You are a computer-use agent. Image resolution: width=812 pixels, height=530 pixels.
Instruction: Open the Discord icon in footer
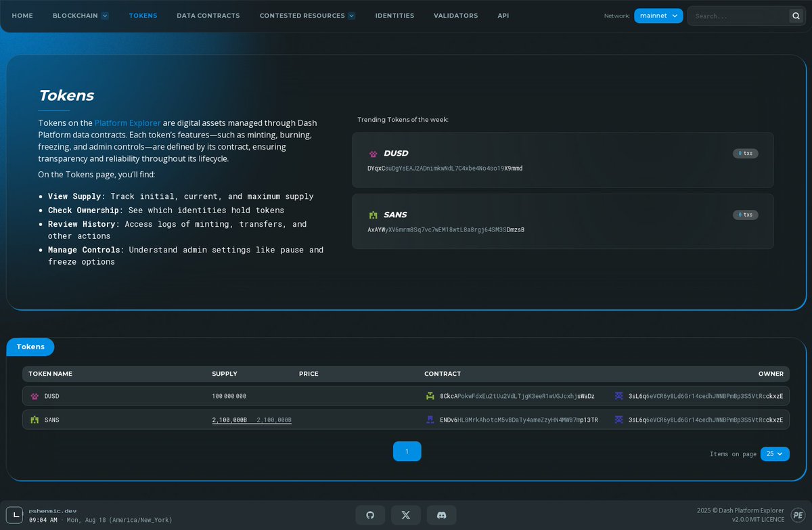coord(441,515)
